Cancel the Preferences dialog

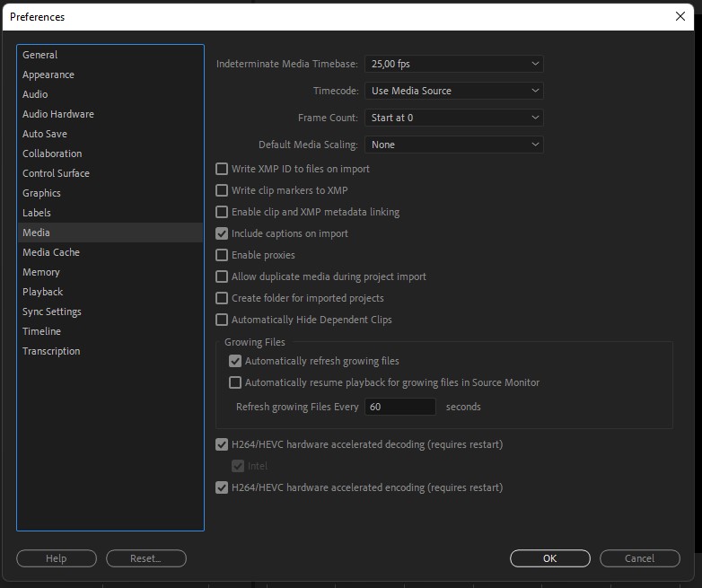pyautogui.click(x=639, y=558)
